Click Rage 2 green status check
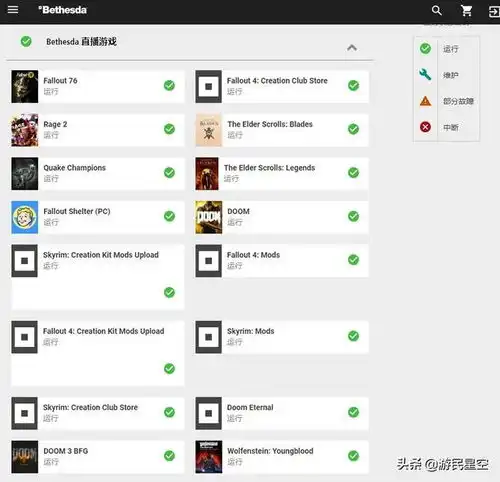 point(169,129)
